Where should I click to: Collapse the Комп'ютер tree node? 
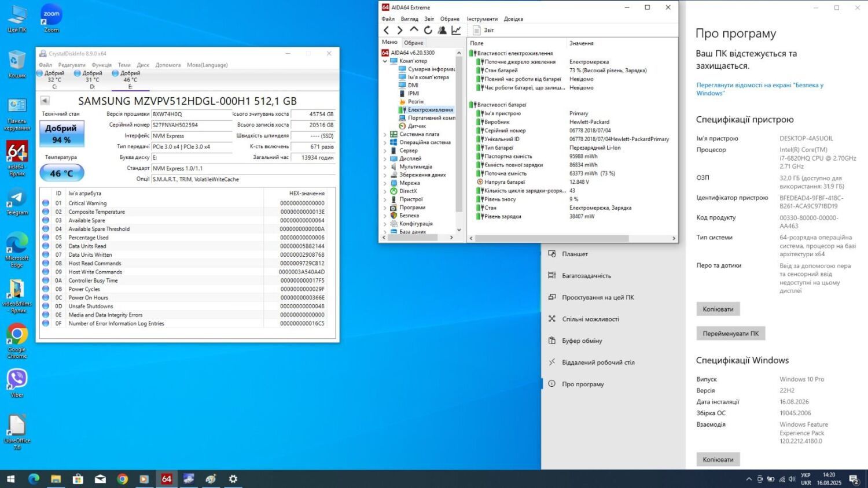tap(385, 61)
